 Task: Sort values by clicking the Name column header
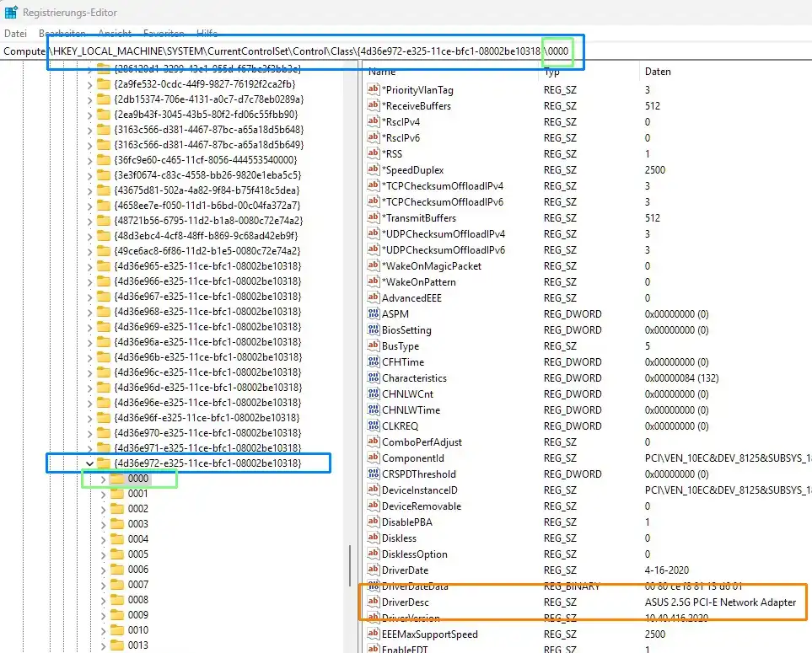[381, 72]
